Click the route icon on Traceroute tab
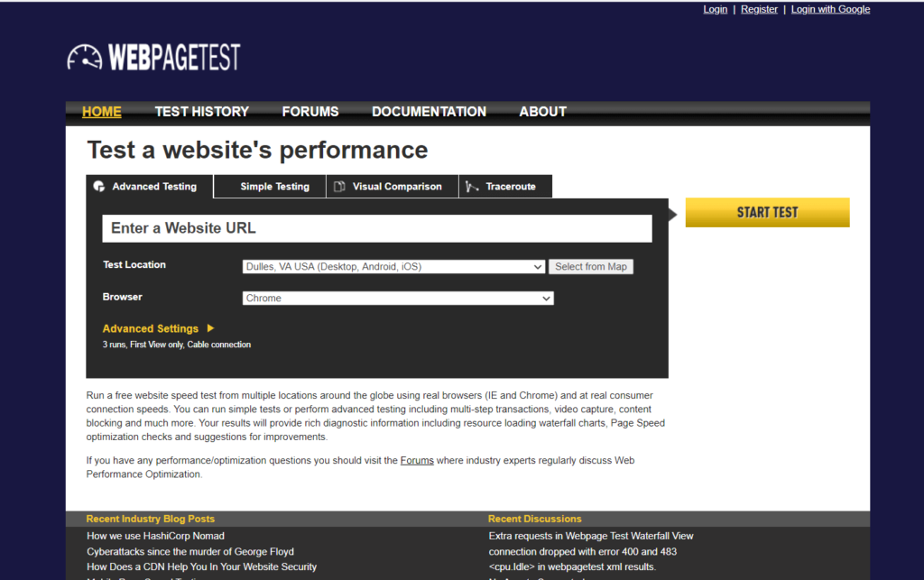 coord(474,186)
